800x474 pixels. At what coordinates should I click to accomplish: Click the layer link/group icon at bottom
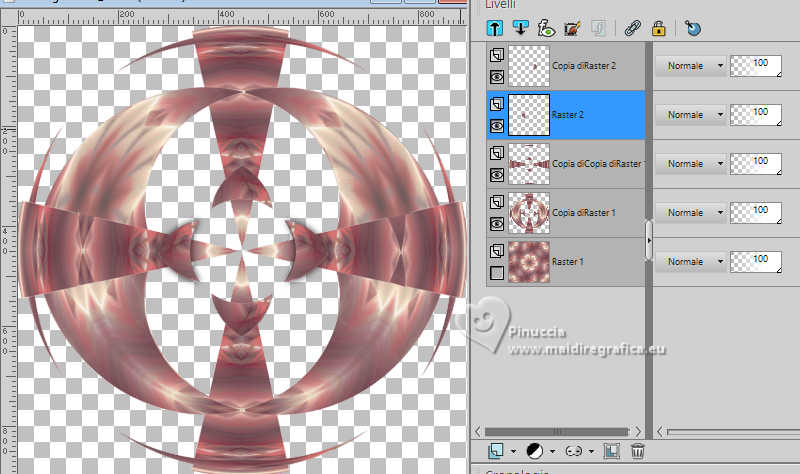(x=573, y=451)
